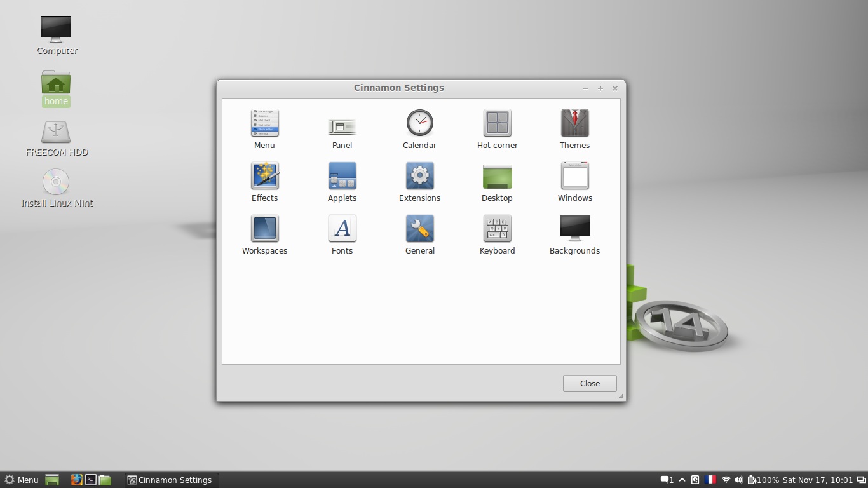Open the Effects settings icon
The height and width of the screenshot is (488, 868).
click(264, 176)
